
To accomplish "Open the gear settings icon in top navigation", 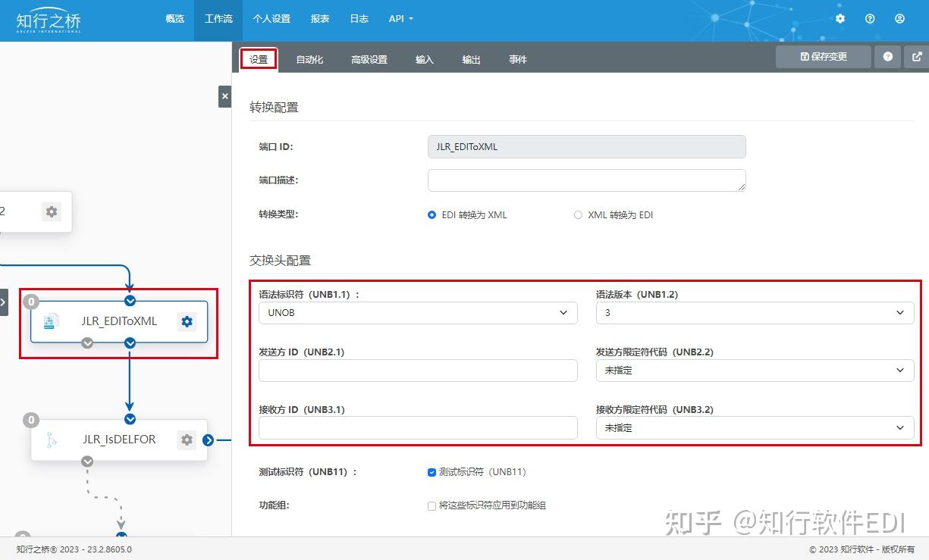I will [x=840, y=19].
